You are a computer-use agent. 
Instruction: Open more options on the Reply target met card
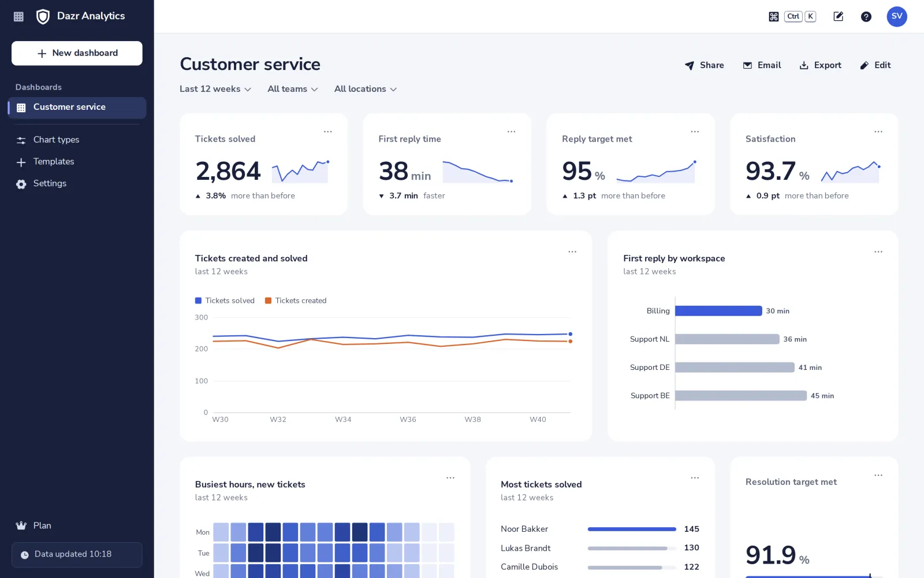point(695,132)
